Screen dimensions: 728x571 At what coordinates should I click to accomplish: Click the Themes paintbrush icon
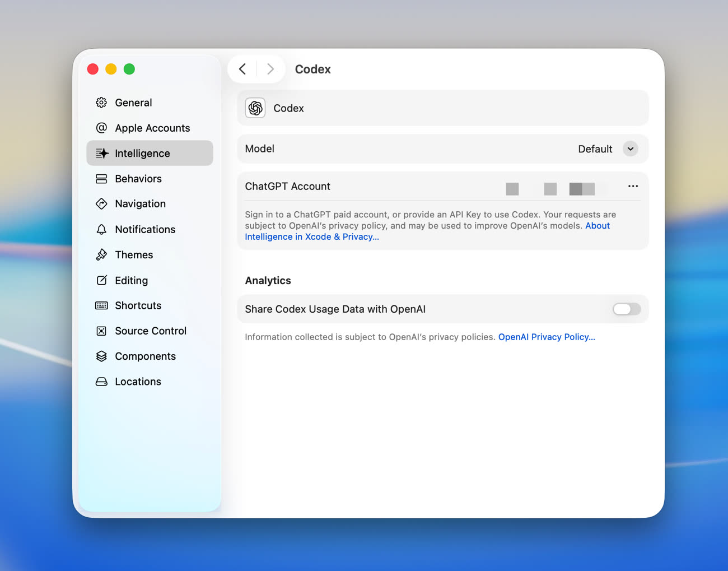point(101,255)
